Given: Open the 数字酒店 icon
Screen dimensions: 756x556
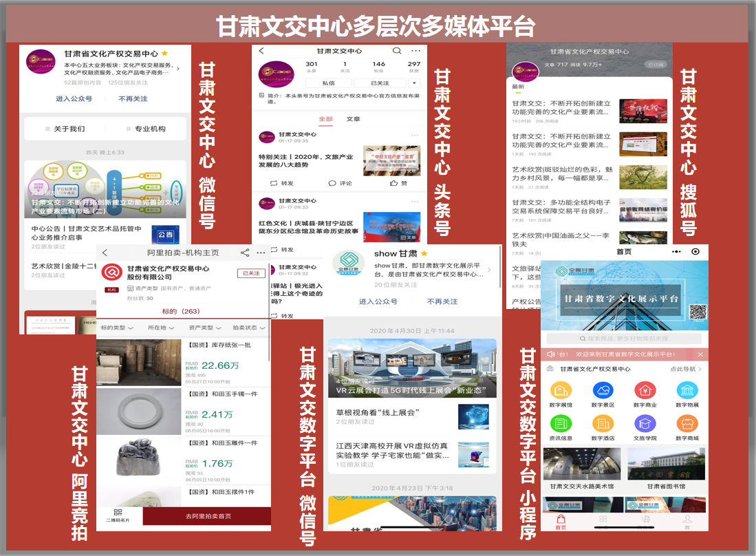Looking at the screenshot, I should click(603, 424).
